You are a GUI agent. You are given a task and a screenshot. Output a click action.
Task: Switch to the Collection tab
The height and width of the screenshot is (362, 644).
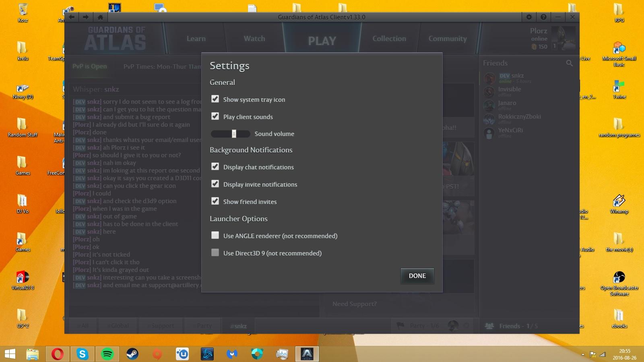[389, 39]
